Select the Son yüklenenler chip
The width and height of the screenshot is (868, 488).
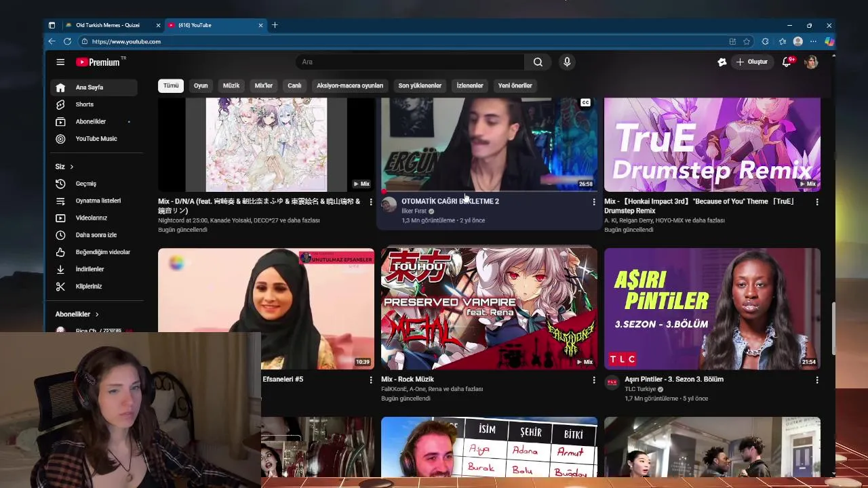pos(420,85)
